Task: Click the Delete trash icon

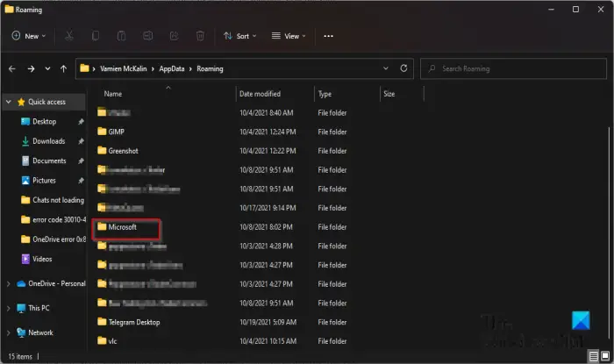Action: [200, 36]
